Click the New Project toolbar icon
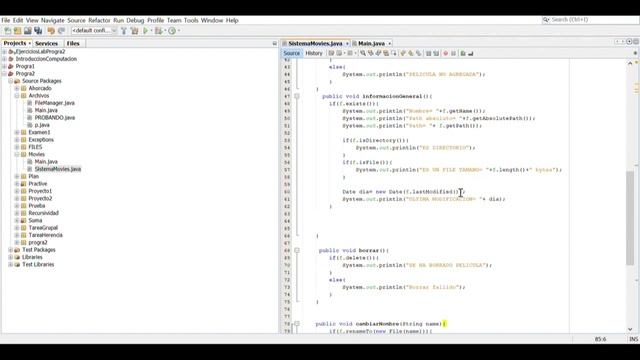Viewport: 640px width, 360px height. (18, 31)
